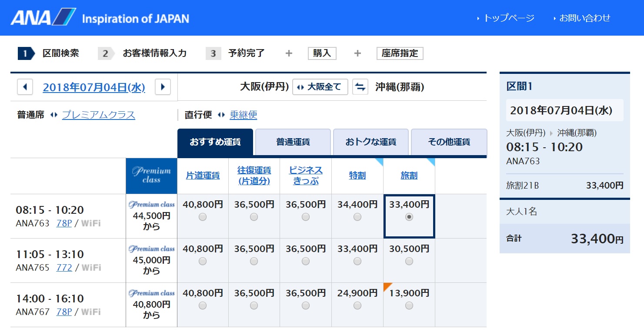644x335 pixels.
Task: Select 36,500円 ビジネスきっぷ radio for 08:15 flight
Action: pos(306,217)
